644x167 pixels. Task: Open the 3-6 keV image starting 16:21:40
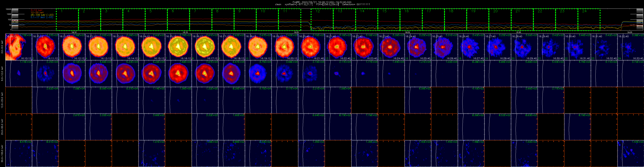pos(338,47)
